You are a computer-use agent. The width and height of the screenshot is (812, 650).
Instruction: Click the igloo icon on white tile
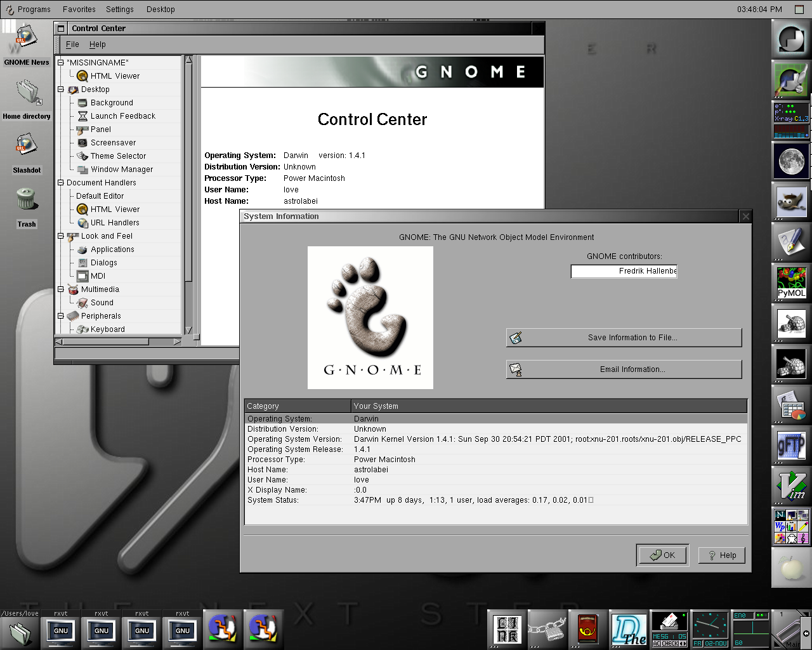(x=791, y=323)
